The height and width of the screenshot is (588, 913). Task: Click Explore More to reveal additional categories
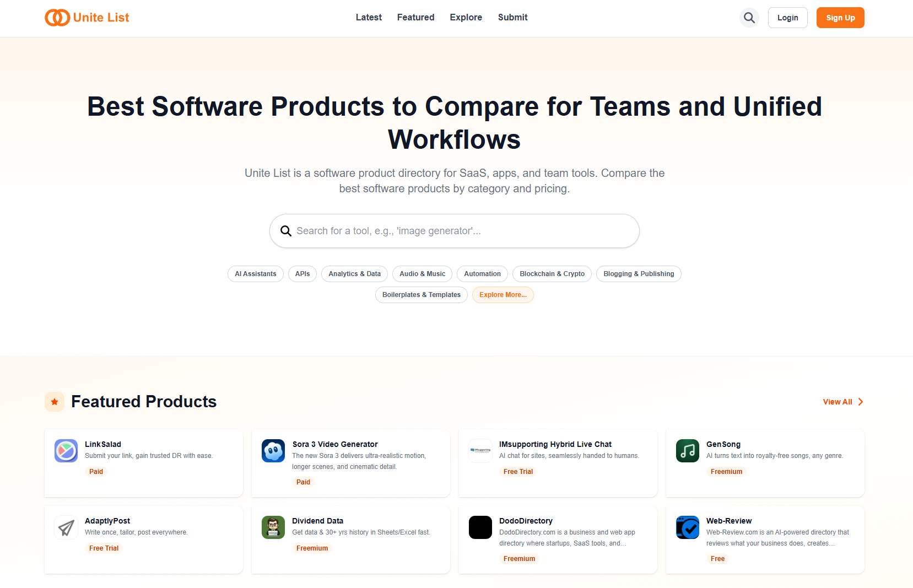(x=502, y=295)
